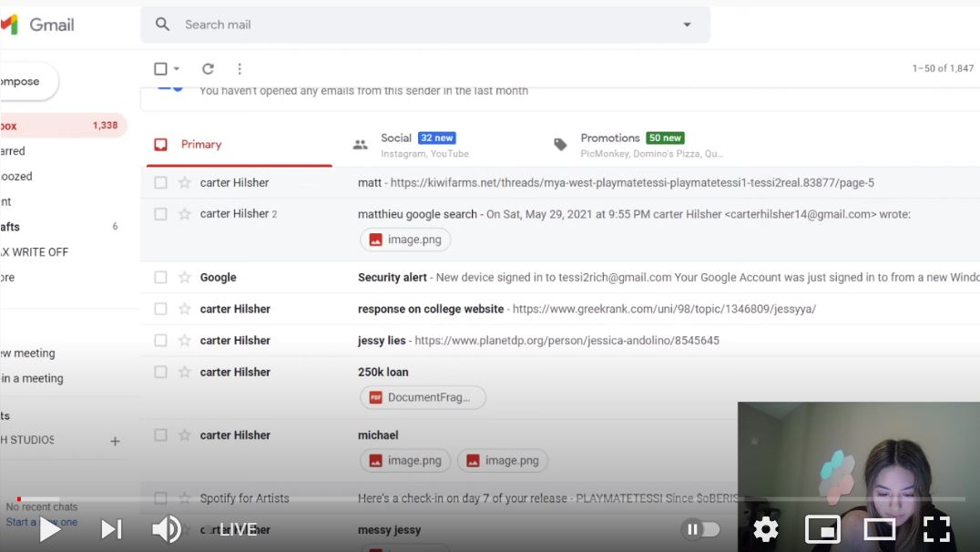
Task: Star the 'matthieu google search' email
Action: (184, 214)
